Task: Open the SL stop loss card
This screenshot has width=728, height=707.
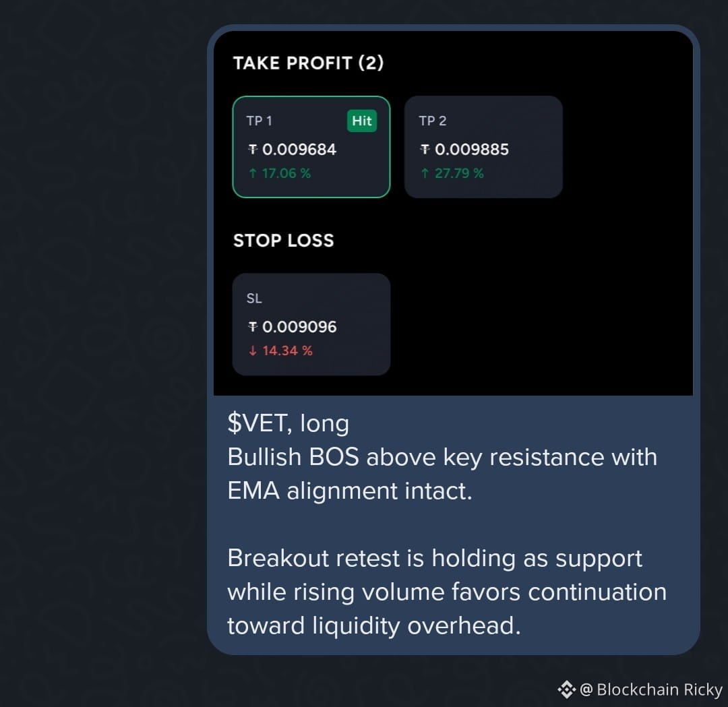Action: pos(311,324)
